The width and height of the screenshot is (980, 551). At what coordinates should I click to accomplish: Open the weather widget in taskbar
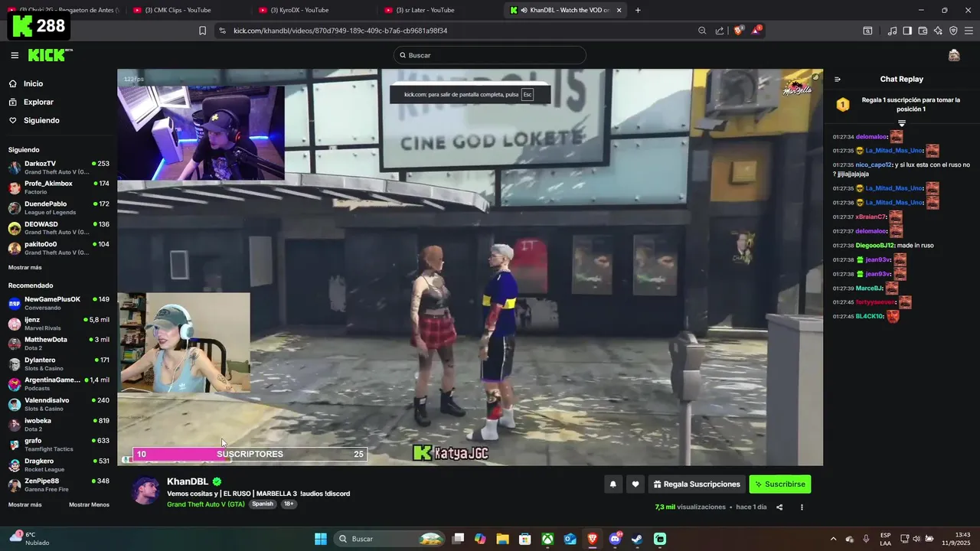[29, 539]
